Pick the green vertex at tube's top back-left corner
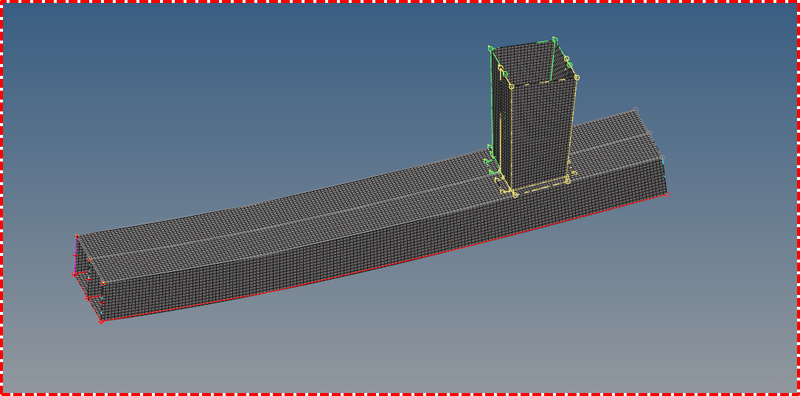Image resolution: width=800 pixels, height=396 pixels. 490,48
